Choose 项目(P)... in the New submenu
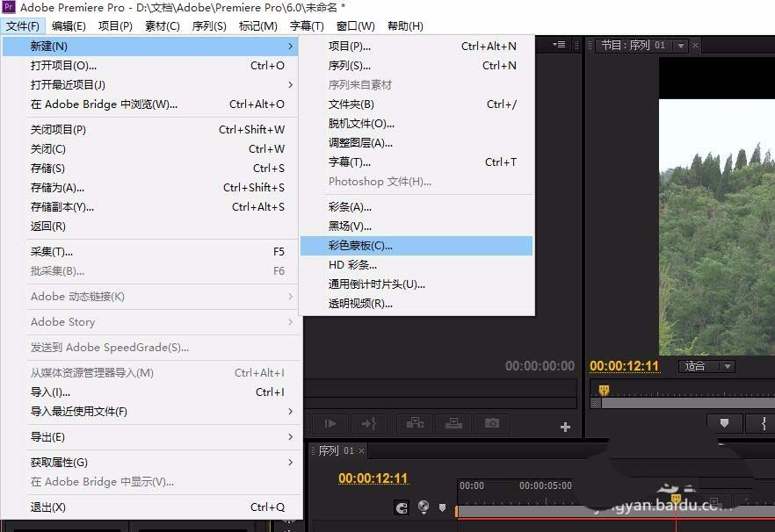 [x=416, y=46]
